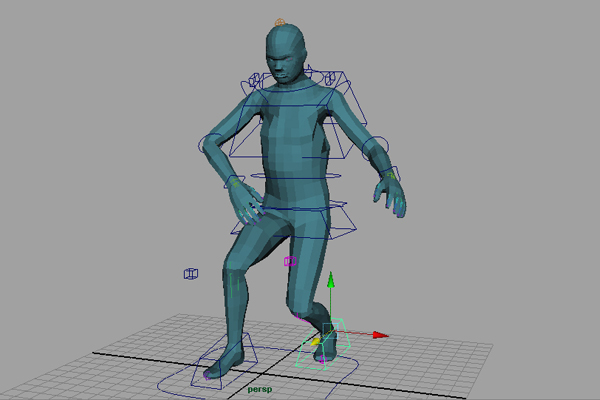Select the orange head-top control
Image resolution: width=600 pixels, height=400 pixels.
tap(280, 23)
